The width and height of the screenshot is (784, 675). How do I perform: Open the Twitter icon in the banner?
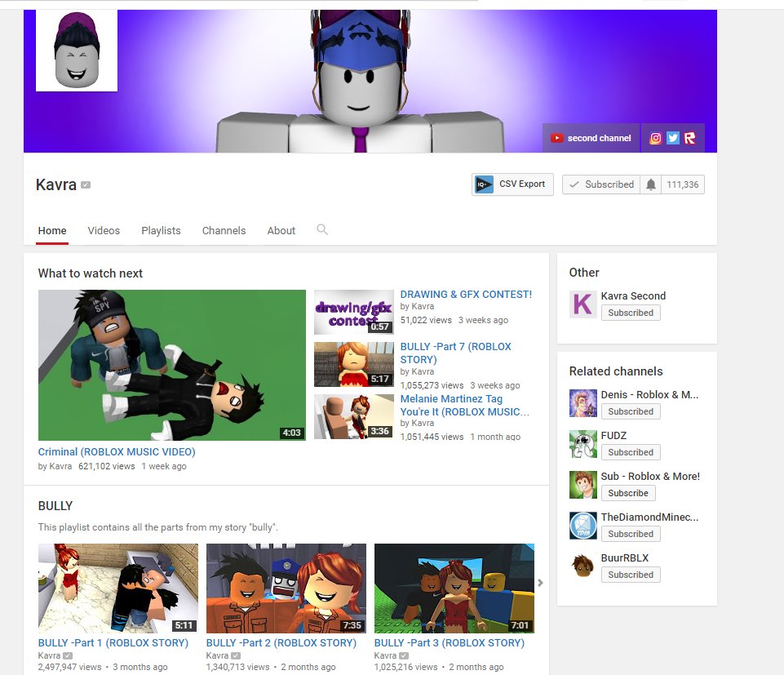tap(672, 138)
